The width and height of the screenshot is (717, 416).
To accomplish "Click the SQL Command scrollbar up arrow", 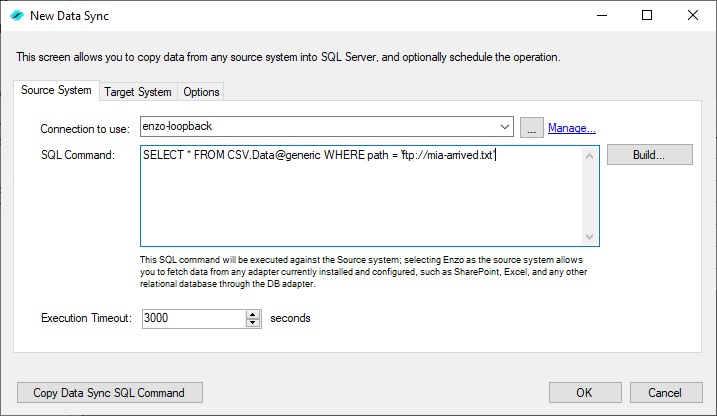I will click(x=590, y=156).
